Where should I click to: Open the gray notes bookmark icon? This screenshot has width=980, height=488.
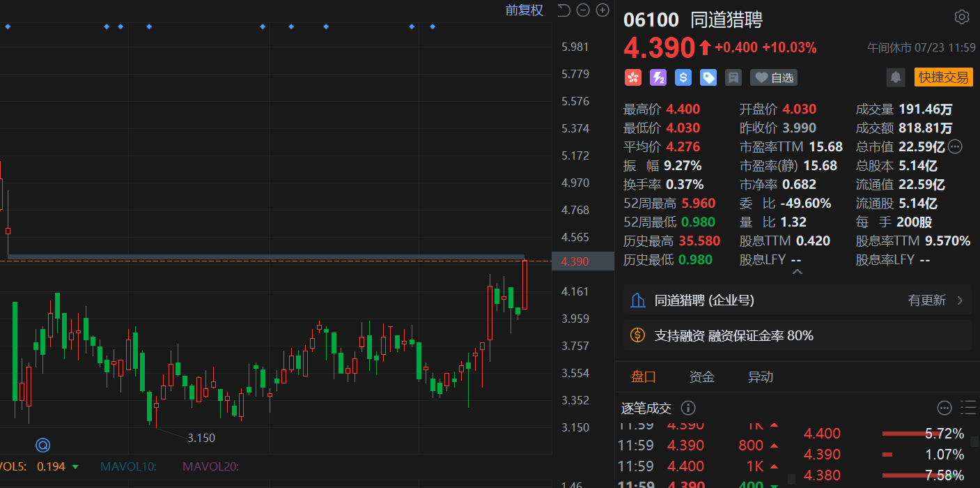coord(733,77)
